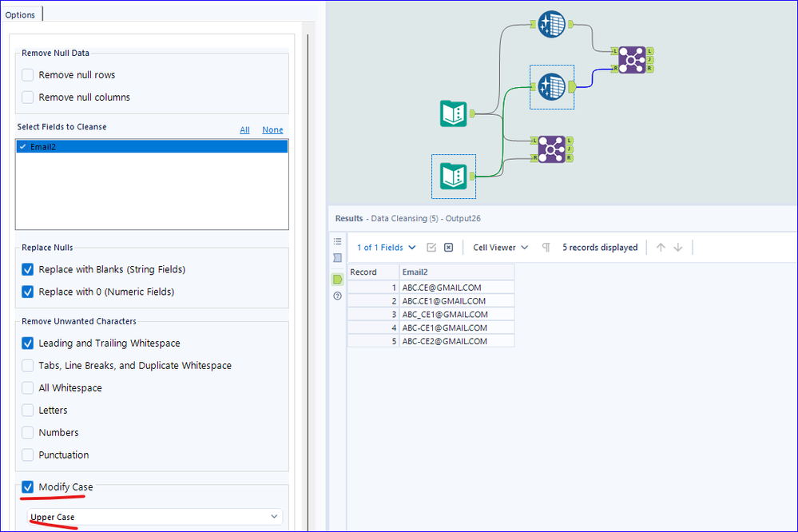Select the top Data Cleansing tool
The width and height of the screenshot is (798, 532).
[x=551, y=24]
